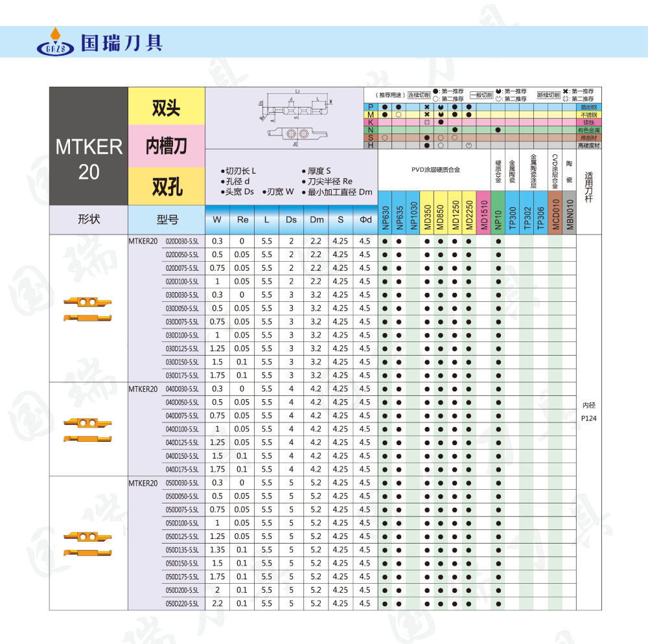Screen dimensions: 648x644
Task: Select model number 030D175-5.5L
Action: 182,376
